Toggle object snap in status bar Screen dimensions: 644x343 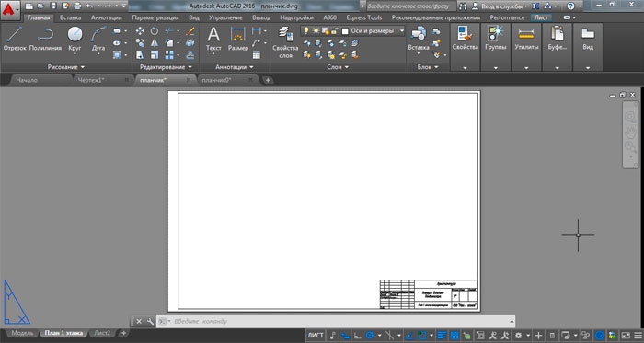point(421,336)
